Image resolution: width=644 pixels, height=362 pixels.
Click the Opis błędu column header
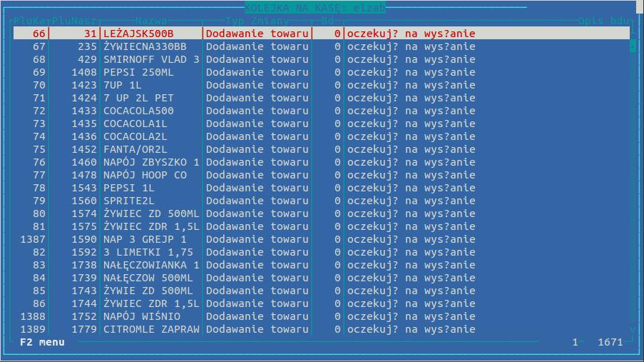(x=604, y=21)
